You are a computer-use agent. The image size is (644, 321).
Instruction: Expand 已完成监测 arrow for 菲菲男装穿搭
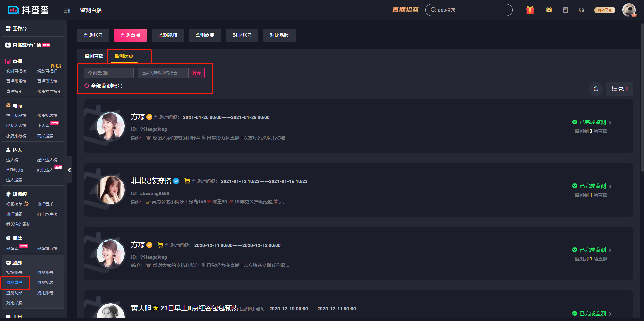(x=610, y=186)
